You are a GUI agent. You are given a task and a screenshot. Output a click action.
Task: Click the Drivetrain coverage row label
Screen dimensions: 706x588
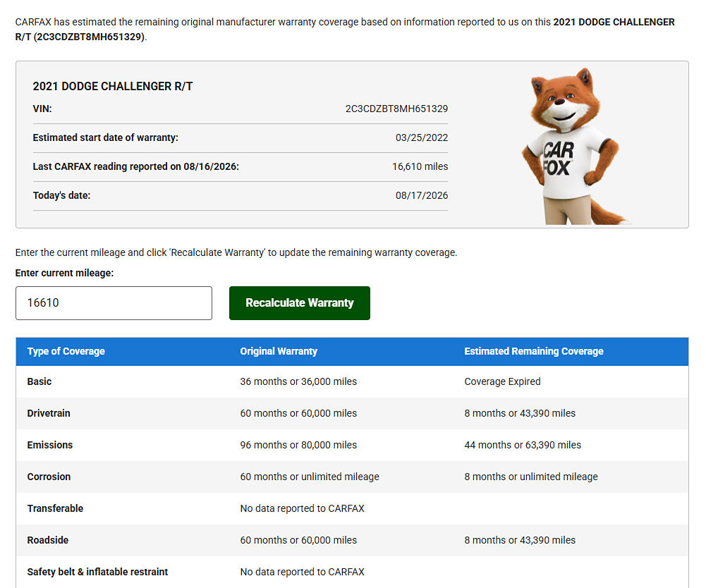[49, 413]
